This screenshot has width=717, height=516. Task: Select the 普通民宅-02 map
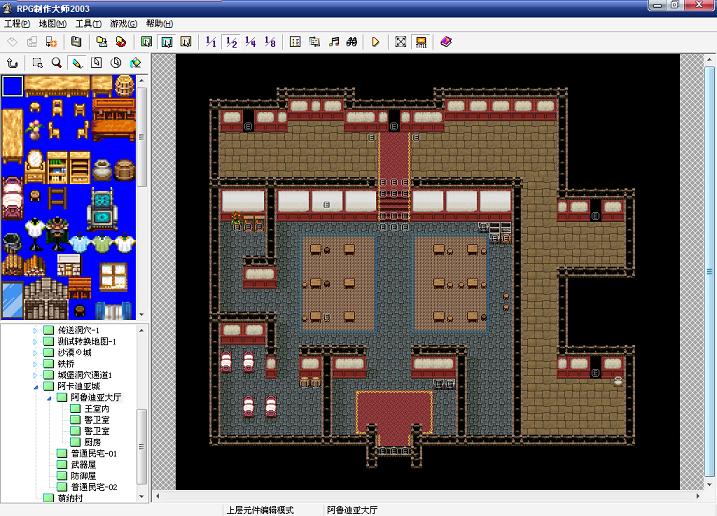[94, 487]
